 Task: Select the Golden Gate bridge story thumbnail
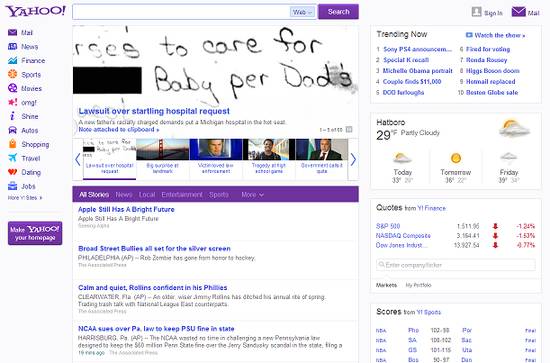pyautogui.click(x=162, y=149)
